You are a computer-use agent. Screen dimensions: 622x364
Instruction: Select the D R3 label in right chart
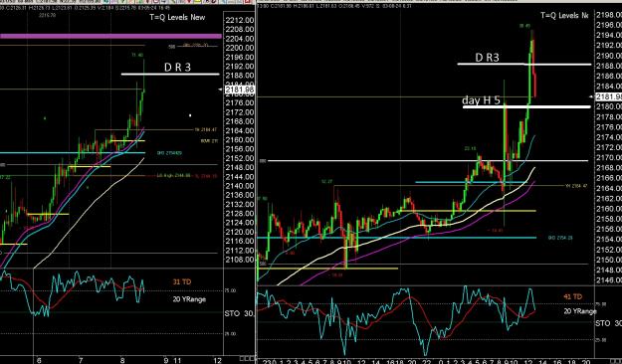click(487, 58)
